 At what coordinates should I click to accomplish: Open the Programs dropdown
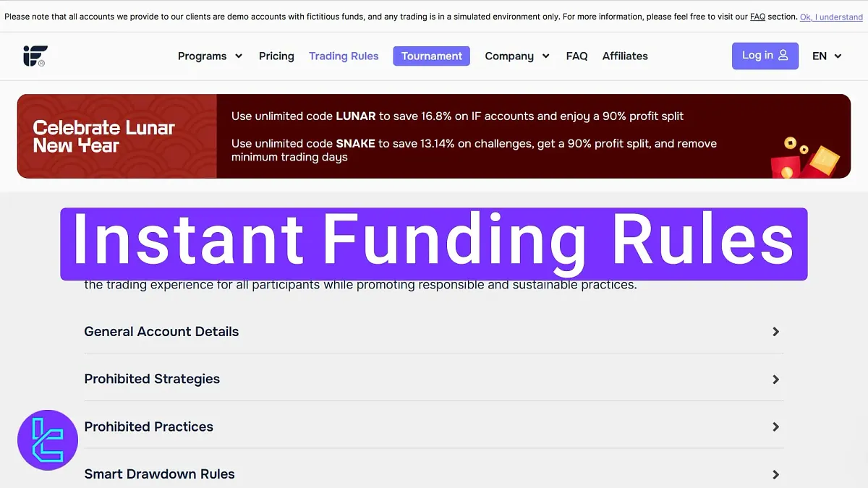pos(210,56)
